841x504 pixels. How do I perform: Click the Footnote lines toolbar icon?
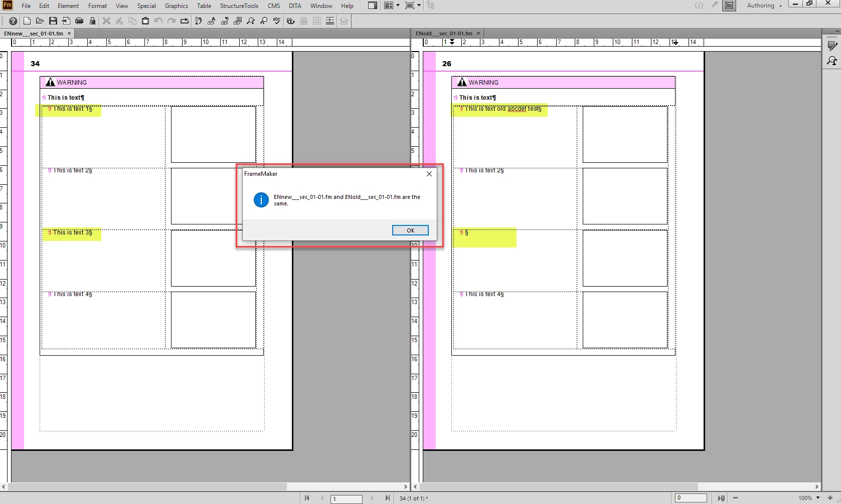[330, 21]
